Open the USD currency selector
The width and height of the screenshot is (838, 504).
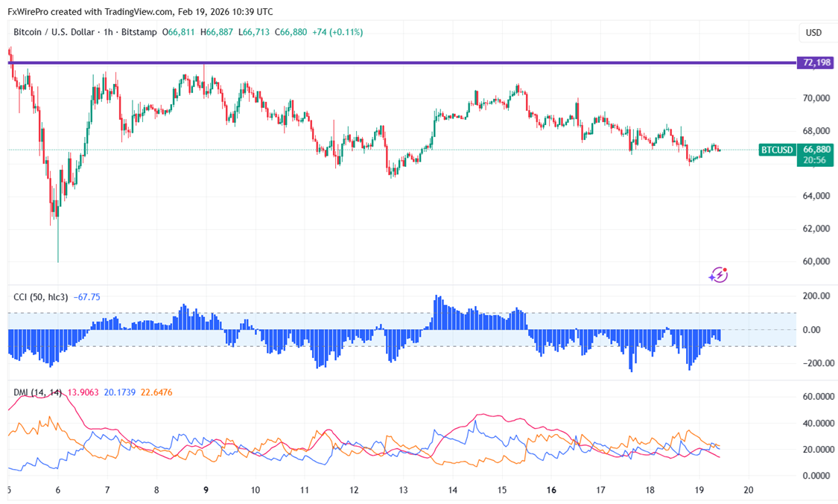point(813,33)
